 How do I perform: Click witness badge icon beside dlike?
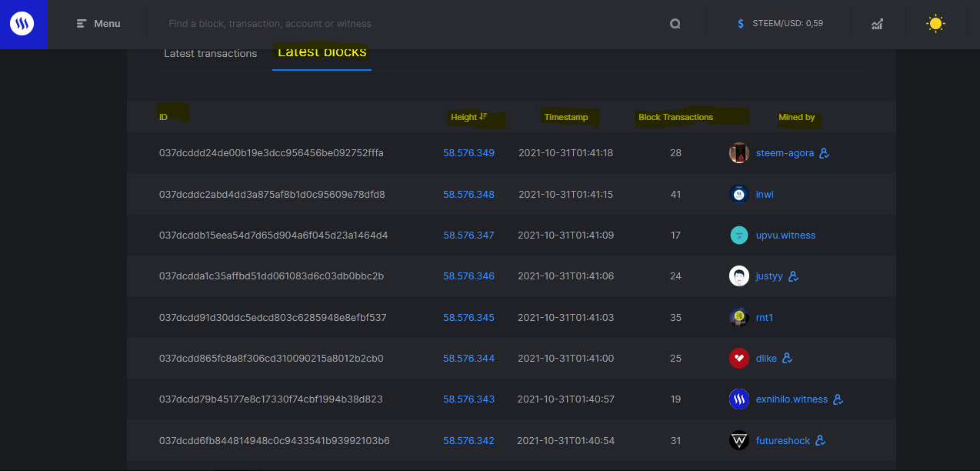pyautogui.click(x=787, y=359)
